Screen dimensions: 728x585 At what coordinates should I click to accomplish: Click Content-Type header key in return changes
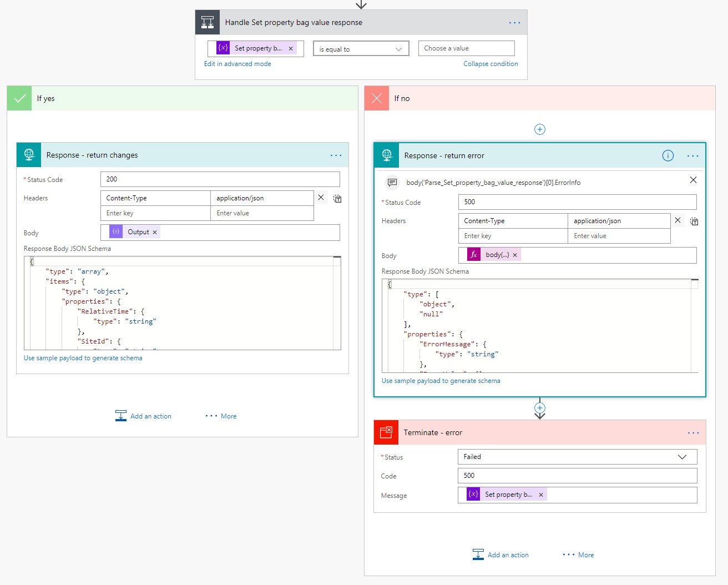click(155, 198)
